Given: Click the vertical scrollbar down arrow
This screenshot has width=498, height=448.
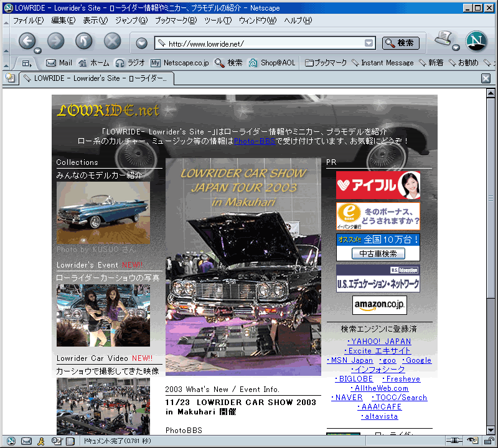Looking at the screenshot, I should tap(491, 431).
